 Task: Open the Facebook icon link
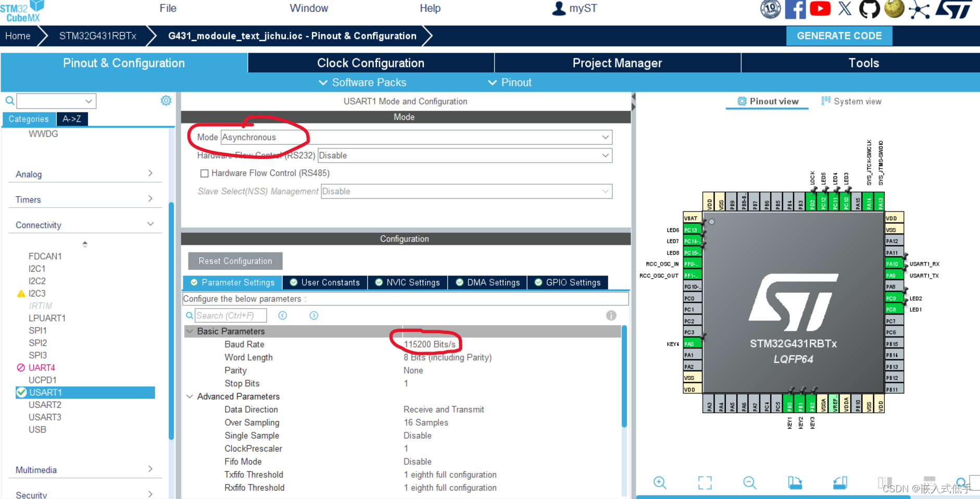795,9
